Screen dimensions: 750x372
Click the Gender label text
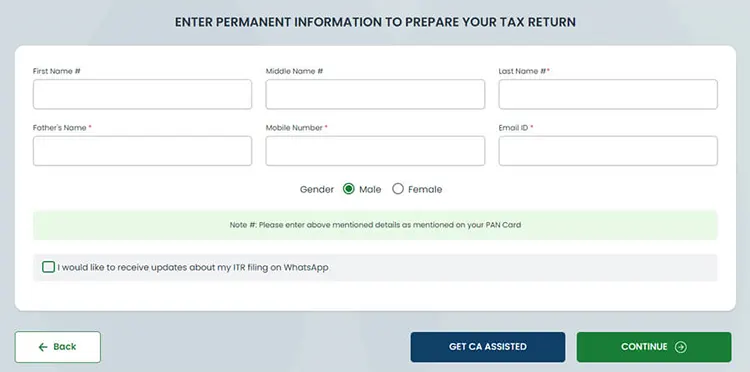pyautogui.click(x=317, y=189)
